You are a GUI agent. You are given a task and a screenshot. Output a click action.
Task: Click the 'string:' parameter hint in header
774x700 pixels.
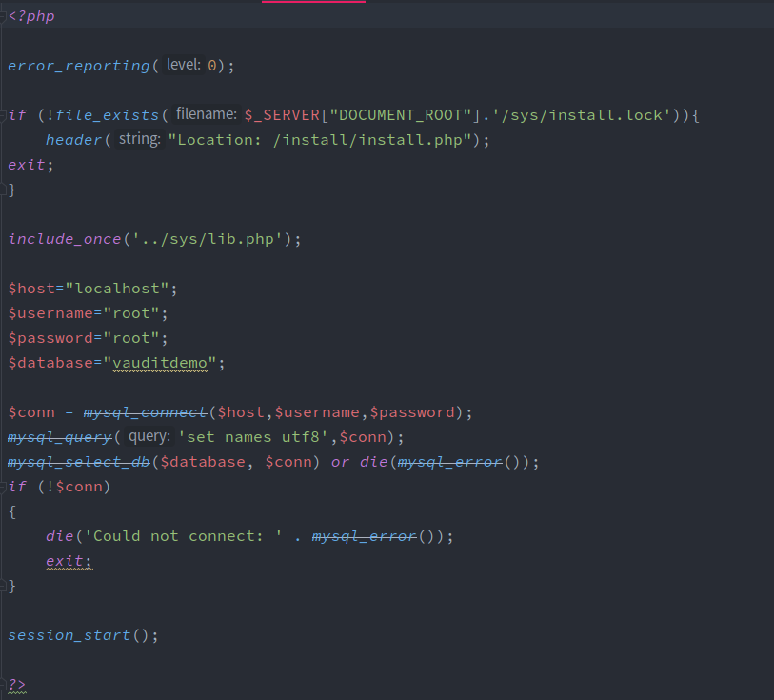point(139,139)
